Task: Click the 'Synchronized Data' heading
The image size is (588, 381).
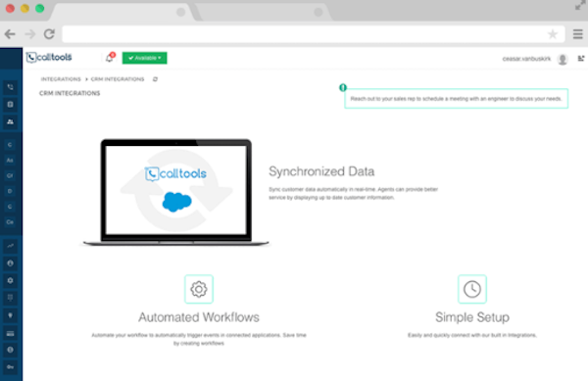Action: tap(321, 171)
